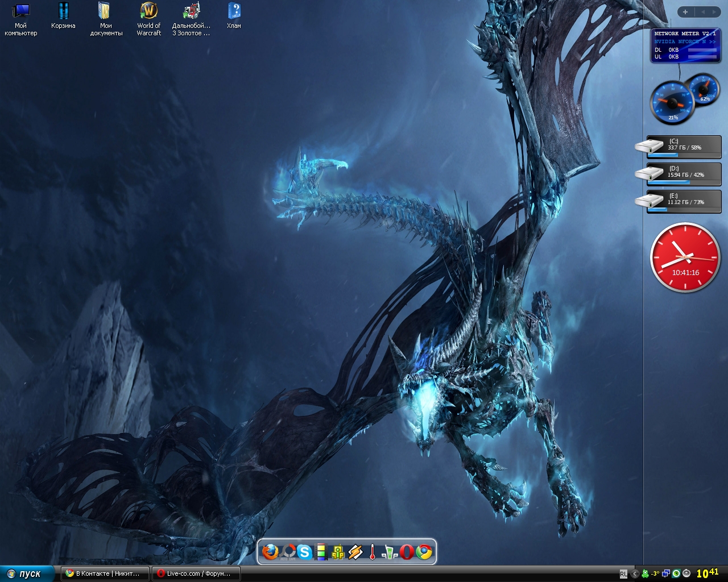The width and height of the screenshot is (728, 582).
Task: Open the Корзина recycle bin icon
Action: pos(63,16)
